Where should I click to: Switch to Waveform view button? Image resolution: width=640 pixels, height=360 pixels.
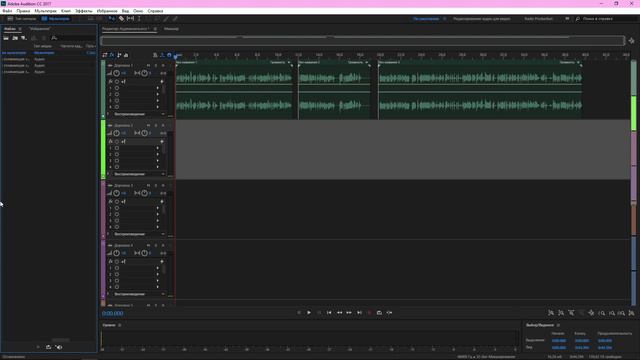(22, 19)
